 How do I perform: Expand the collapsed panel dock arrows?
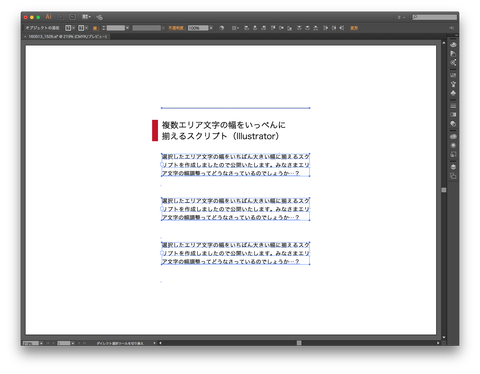[456, 35]
